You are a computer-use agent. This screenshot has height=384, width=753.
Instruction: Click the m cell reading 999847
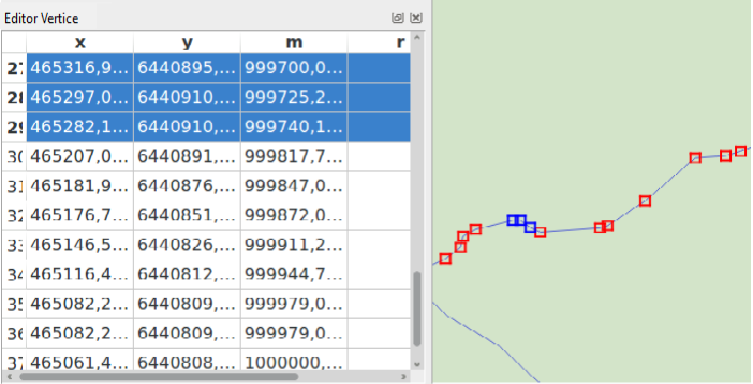click(x=294, y=186)
